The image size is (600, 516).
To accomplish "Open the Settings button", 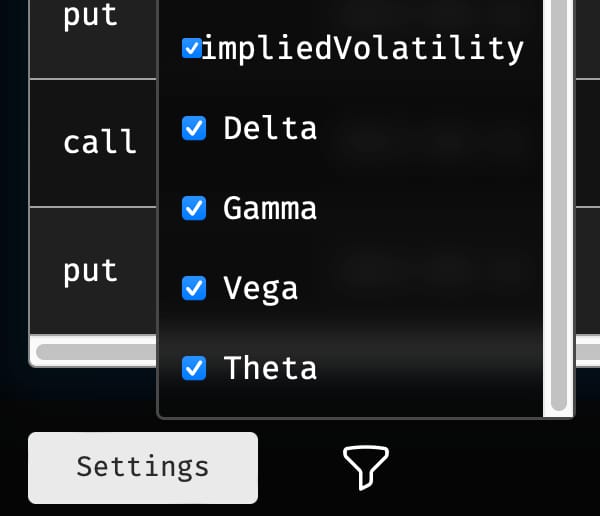I will (143, 468).
